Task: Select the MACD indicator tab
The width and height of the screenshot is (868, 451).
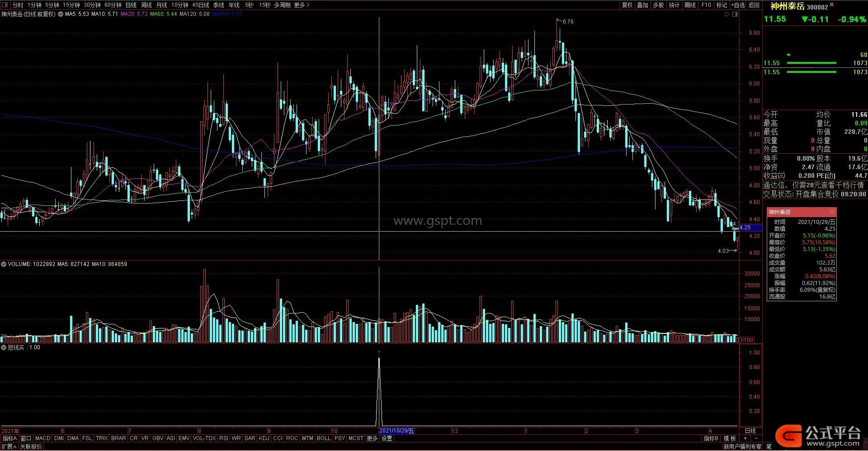Action: tap(42, 438)
